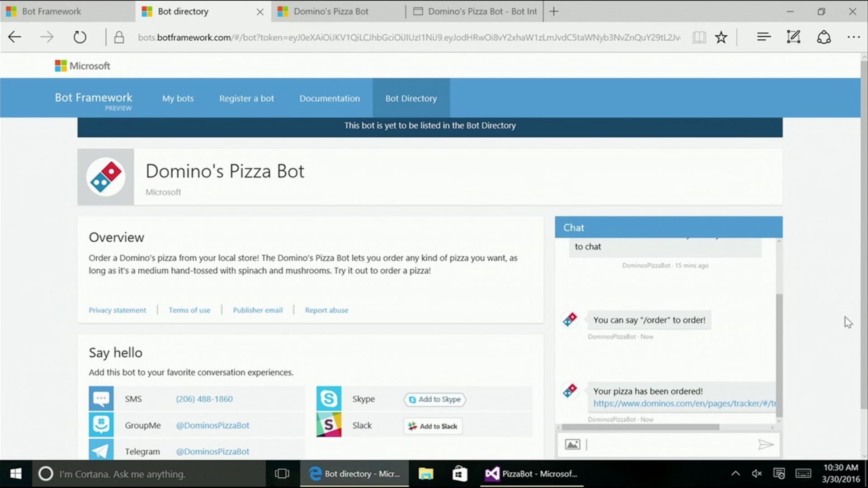Show hidden system tray icons chevron
This screenshot has height=488, width=868.
click(736, 474)
